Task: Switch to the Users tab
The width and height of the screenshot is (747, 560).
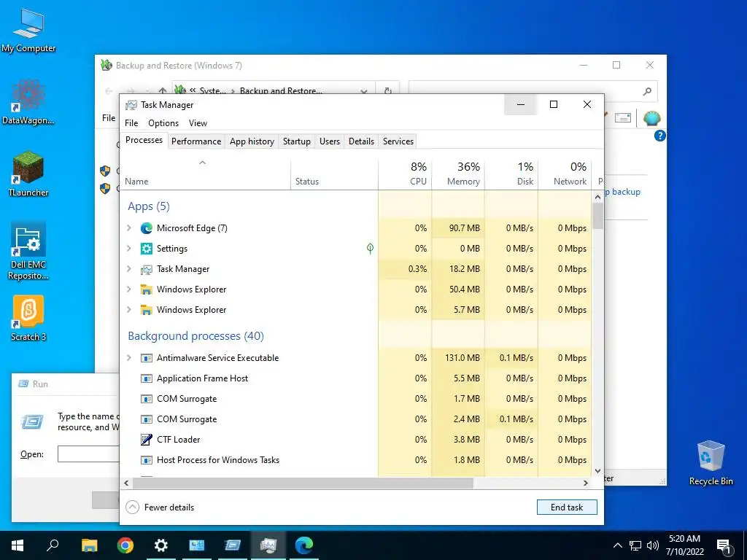Action: point(330,141)
